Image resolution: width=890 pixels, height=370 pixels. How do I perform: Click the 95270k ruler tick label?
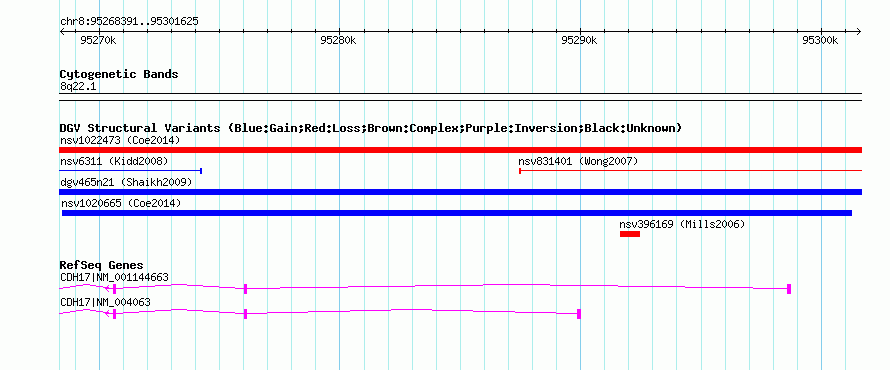coord(99,40)
